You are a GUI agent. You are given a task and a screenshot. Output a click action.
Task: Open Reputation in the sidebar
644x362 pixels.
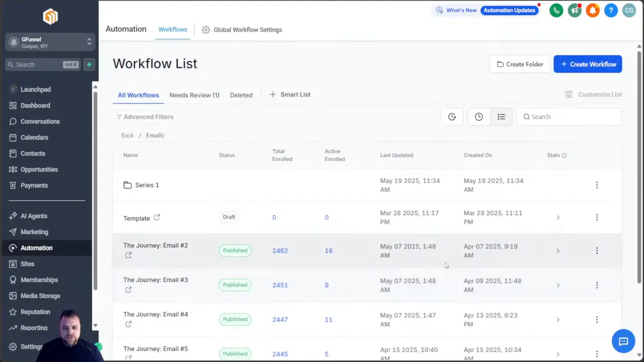[35, 312]
